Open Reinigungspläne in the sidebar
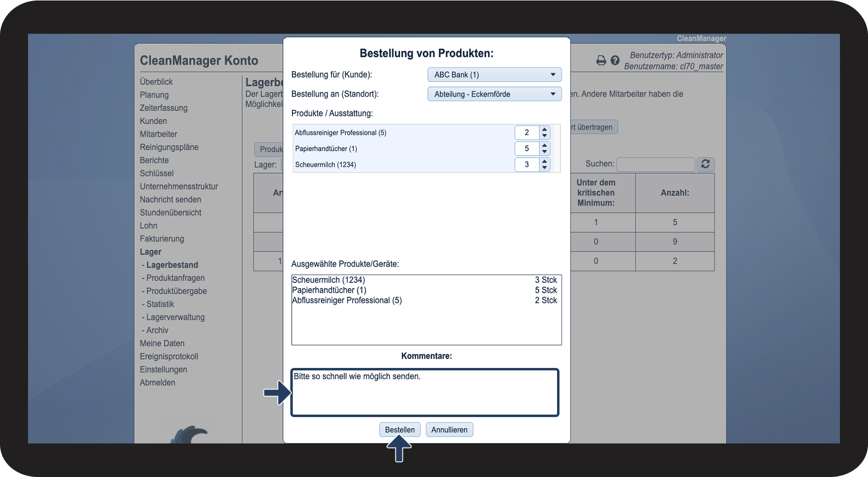Image resolution: width=868 pixels, height=477 pixels. [169, 147]
